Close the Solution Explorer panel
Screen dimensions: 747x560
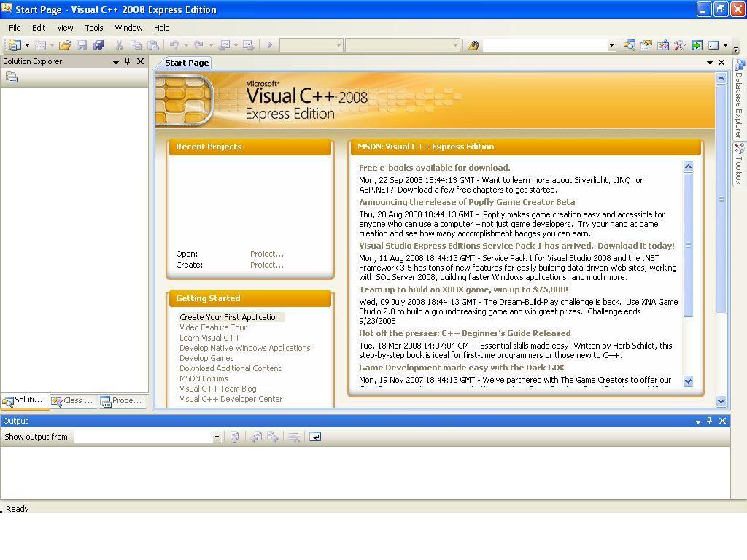[x=140, y=61]
